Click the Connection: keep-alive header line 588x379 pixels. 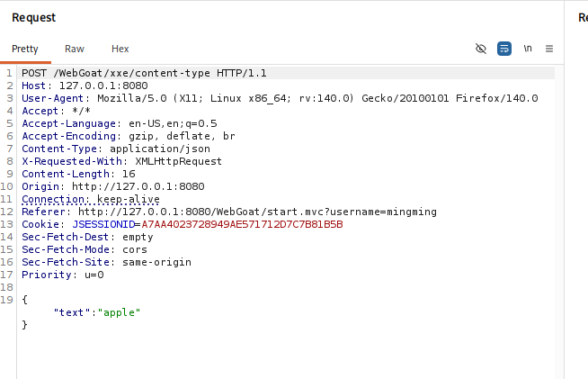pos(91,199)
